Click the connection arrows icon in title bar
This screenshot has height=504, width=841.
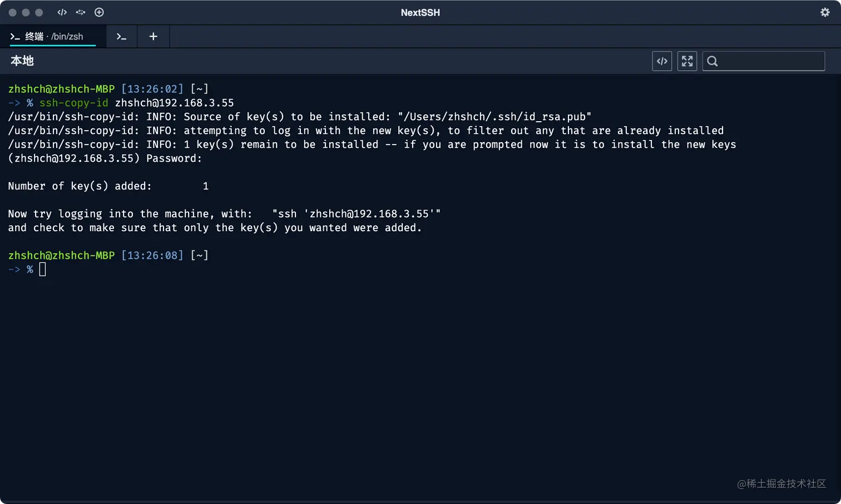coord(81,12)
